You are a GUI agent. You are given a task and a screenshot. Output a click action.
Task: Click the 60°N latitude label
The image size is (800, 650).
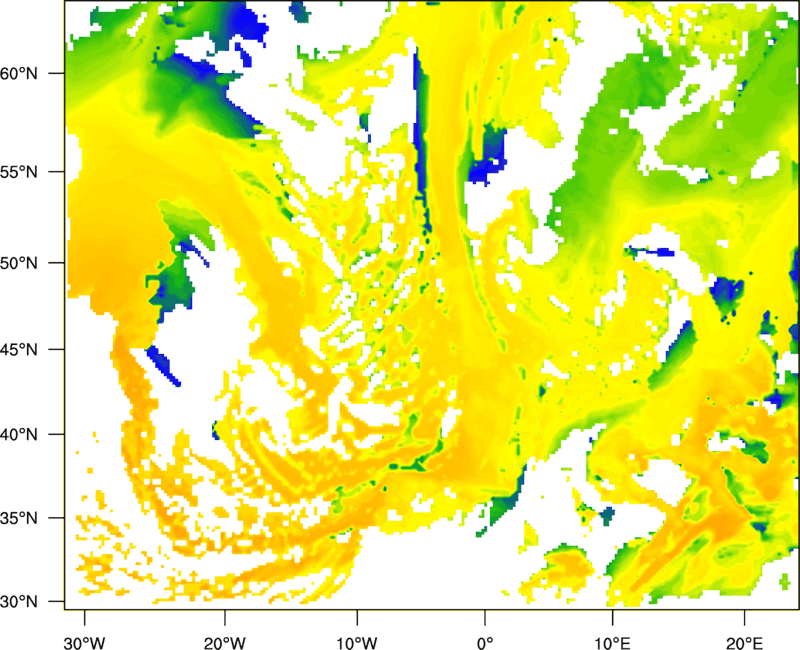click(19, 74)
